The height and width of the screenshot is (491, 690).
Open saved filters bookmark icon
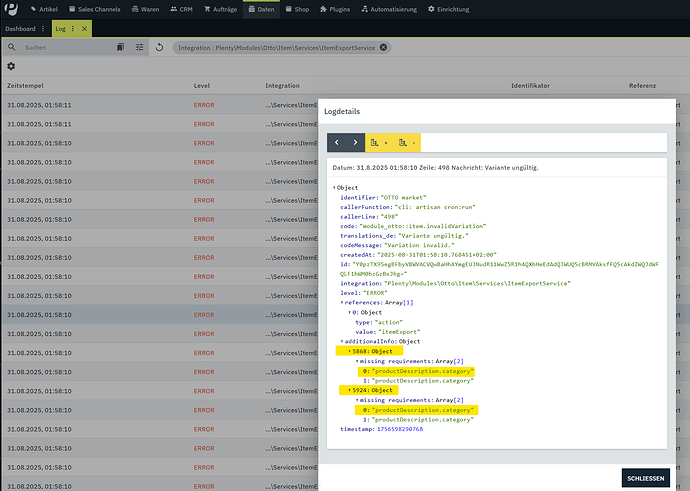(x=120, y=47)
